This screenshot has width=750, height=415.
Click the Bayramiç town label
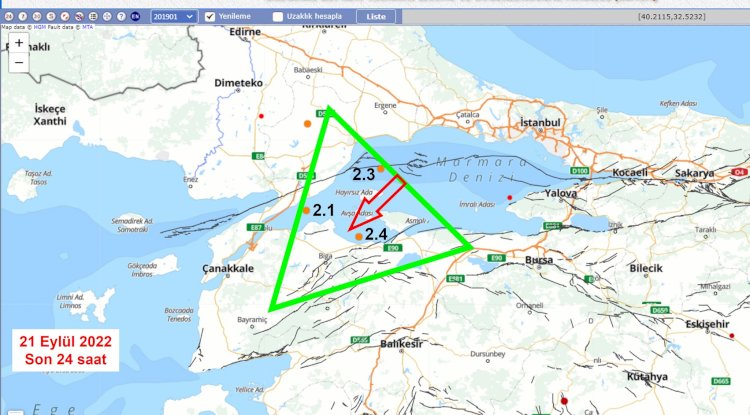click(252, 320)
